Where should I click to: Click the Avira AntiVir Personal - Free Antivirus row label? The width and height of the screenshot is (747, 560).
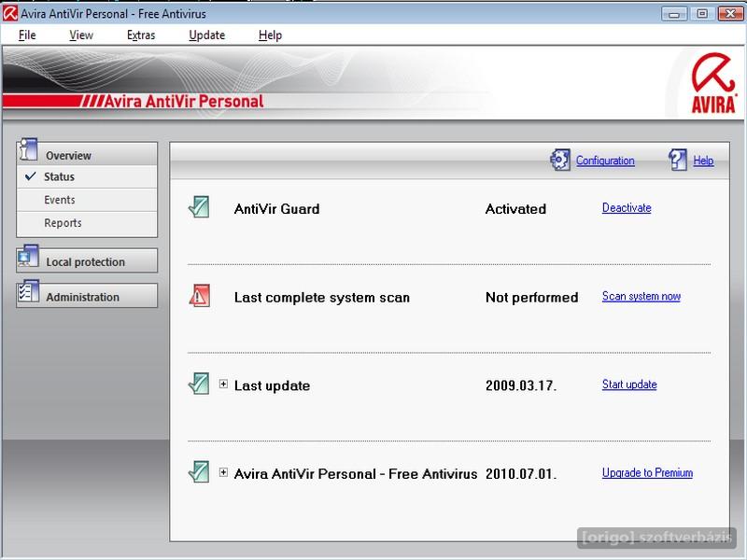coord(356,474)
